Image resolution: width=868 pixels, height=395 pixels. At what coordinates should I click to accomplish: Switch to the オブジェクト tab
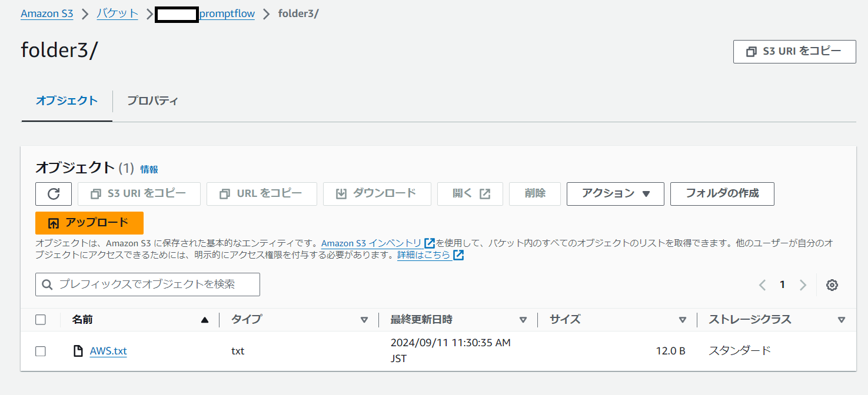(x=67, y=101)
